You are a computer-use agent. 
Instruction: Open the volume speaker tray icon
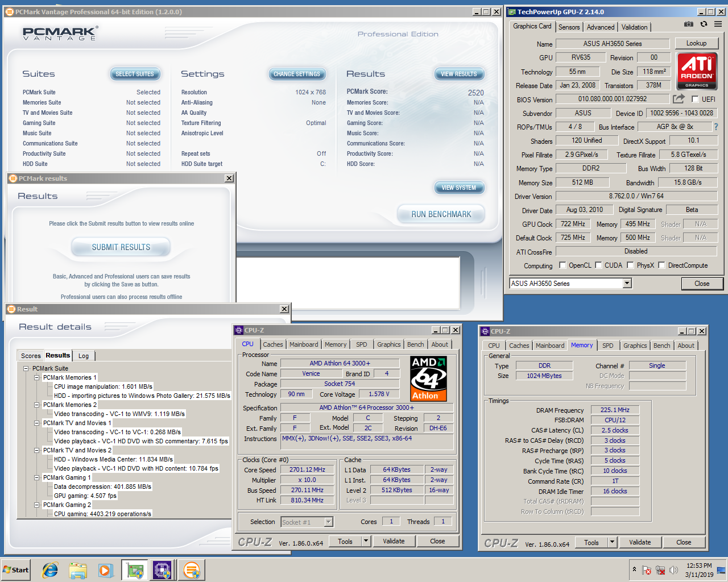(673, 570)
